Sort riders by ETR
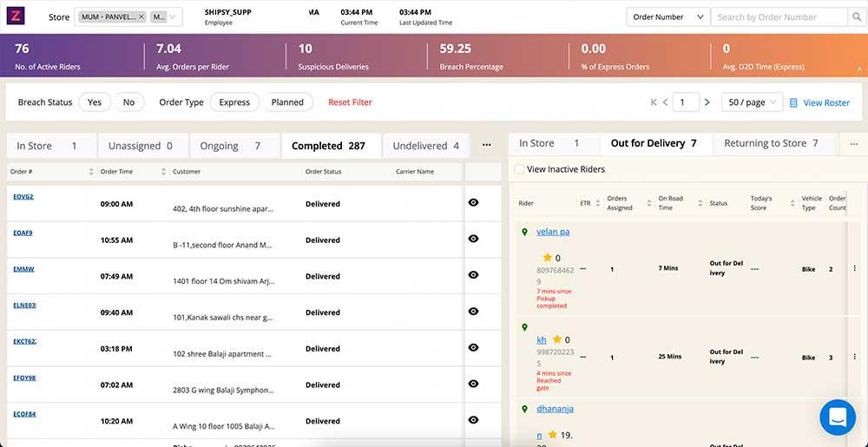The width and height of the screenshot is (868, 447). click(597, 204)
